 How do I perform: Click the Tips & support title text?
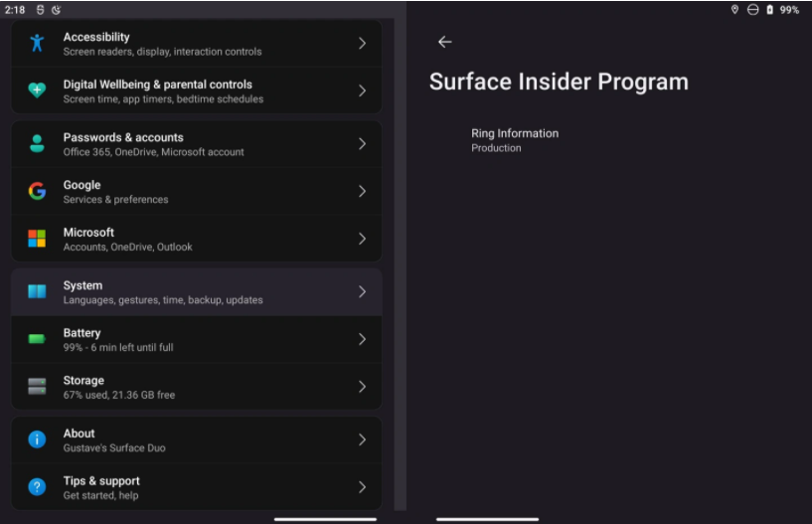101,481
